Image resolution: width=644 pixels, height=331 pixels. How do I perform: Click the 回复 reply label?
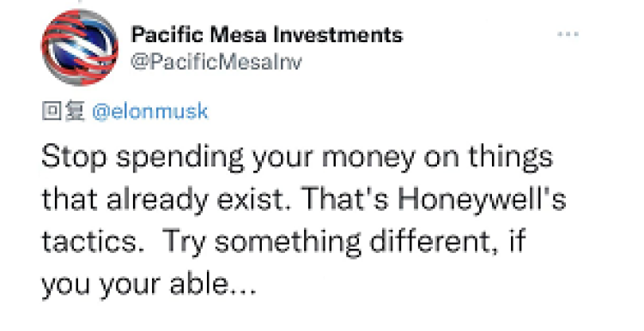(64, 111)
